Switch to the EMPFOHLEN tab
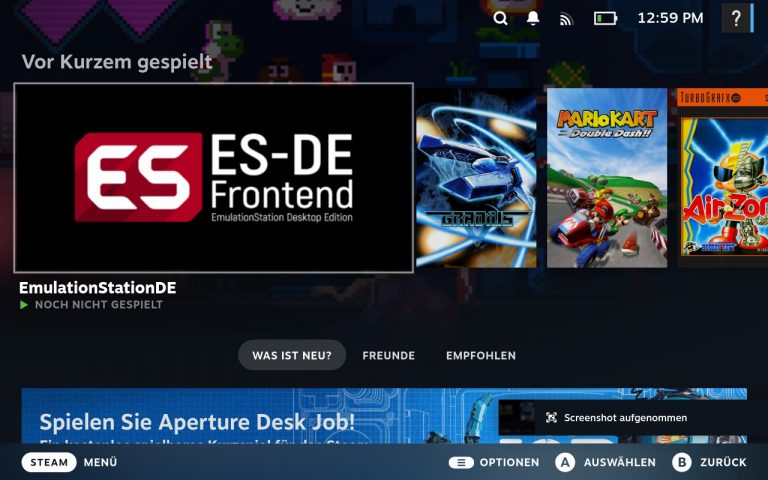 point(481,355)
